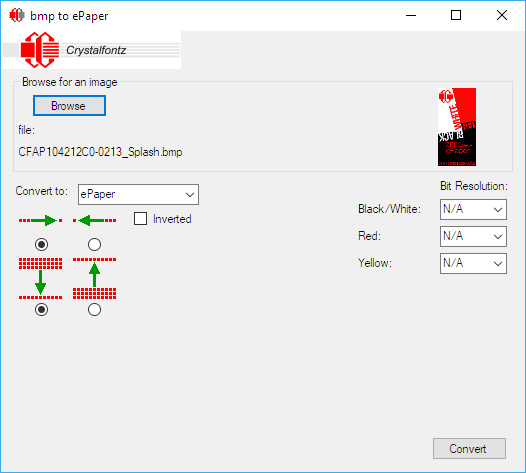The height and width of the screenshot is (473, 526).
Task: Maximize the bmp to ePaper window
Action: pyautogui.click(x=456, y=15)
